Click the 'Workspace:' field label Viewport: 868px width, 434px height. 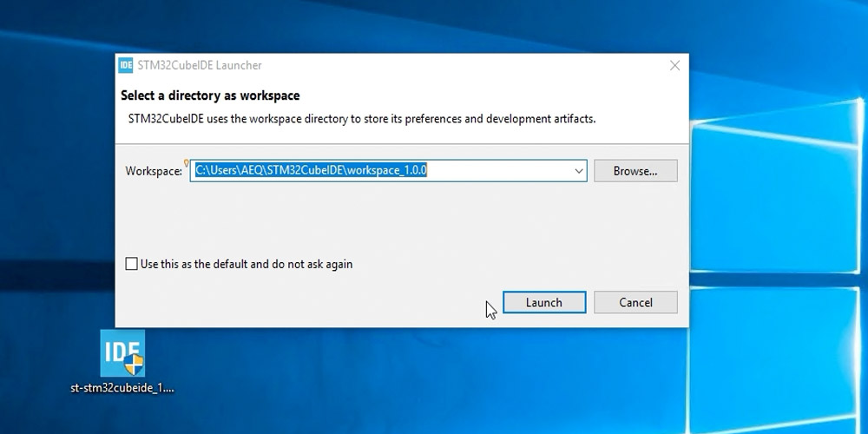154,171
